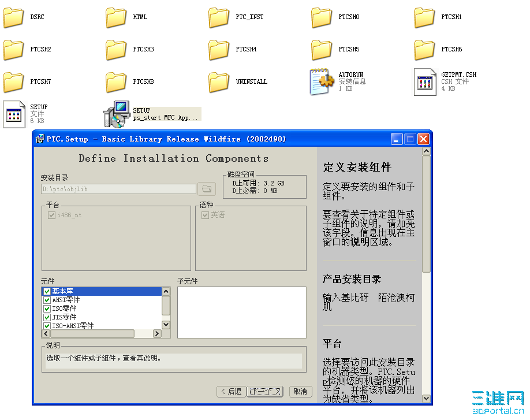The height and width of the screenshot is (420, 530).
Task: Select the PTCSH6 folder icon
Action: tap(424, 50)
